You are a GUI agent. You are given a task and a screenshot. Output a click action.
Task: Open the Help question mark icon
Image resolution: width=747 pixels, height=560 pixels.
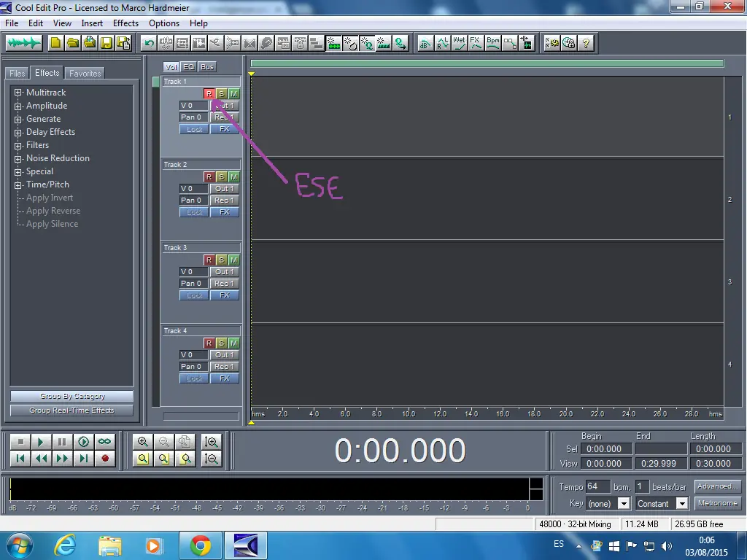click(x=586, y=43)
